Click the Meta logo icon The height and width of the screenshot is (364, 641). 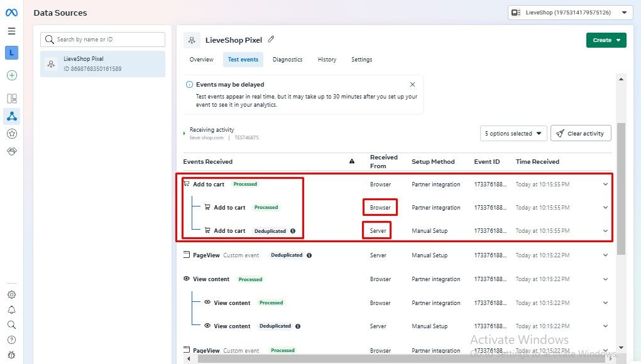point(11,13)
